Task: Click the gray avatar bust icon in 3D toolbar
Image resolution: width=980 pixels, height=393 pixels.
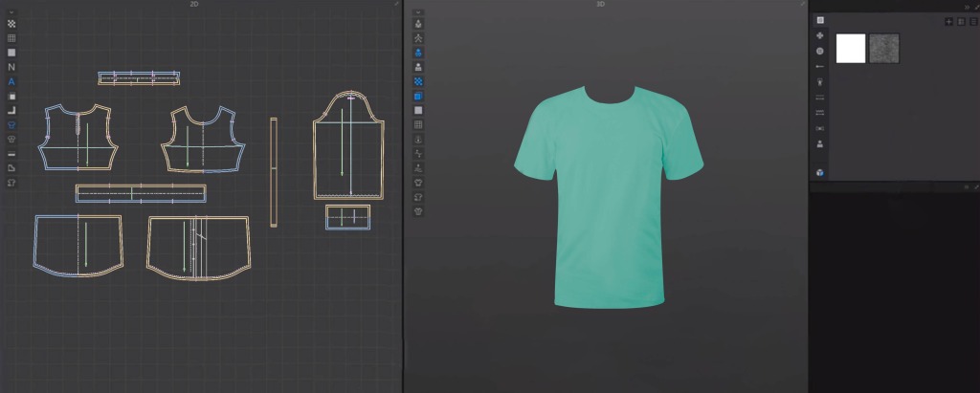Action: coord(418,67)
